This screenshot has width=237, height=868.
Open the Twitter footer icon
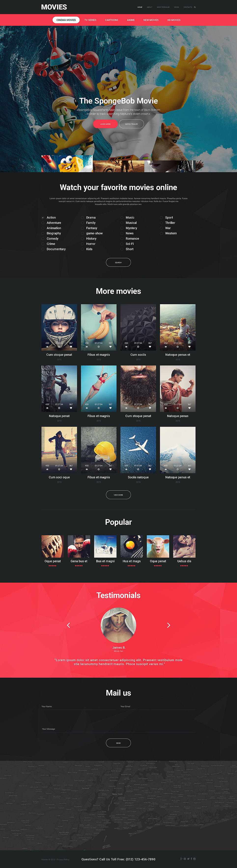188,859
